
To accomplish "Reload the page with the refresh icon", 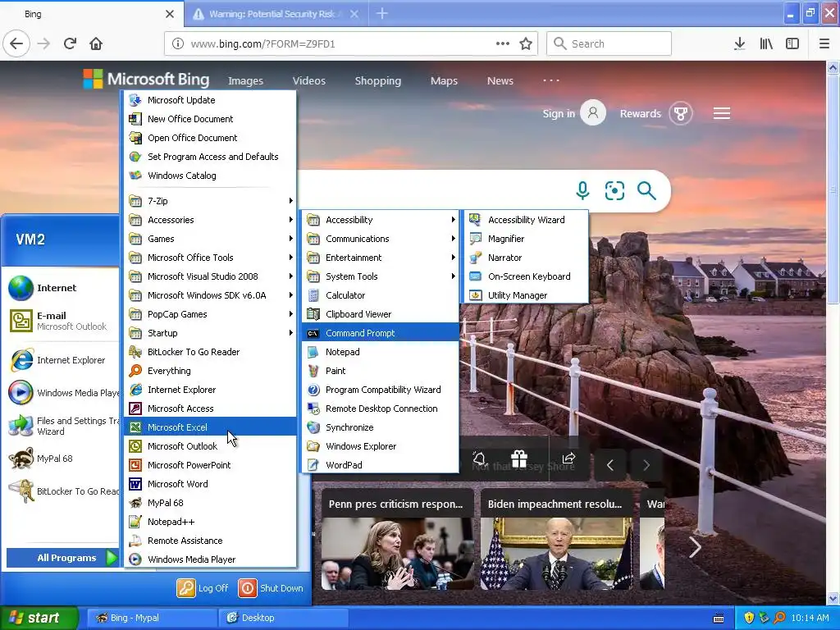I will tap(70, 43).
